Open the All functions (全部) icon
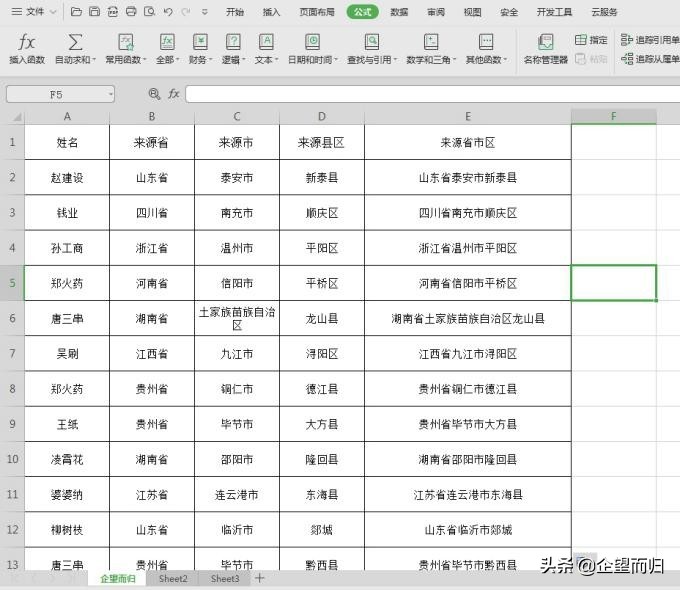Viewport: 680px width, 590px height. tap(167, 43)
